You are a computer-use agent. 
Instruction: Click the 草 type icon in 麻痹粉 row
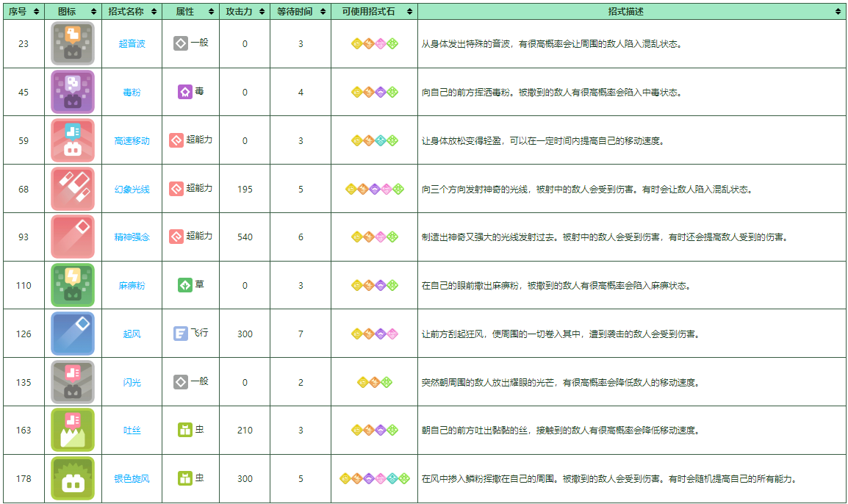185,285
